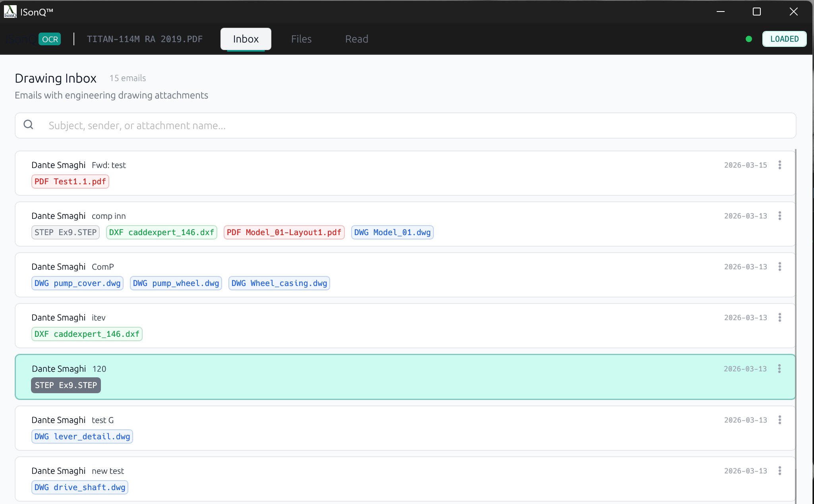Click the TITAN-114M RA 2019.PDF file name
This screenshot has height=504, width=814.
pos(145,39)
